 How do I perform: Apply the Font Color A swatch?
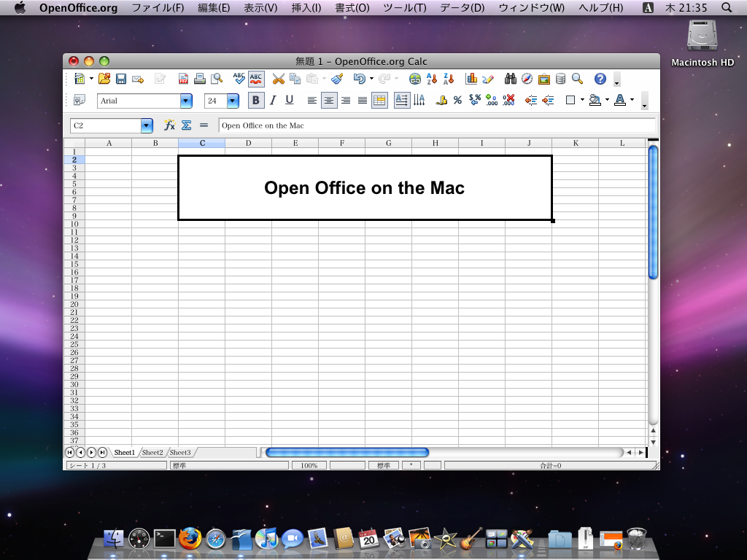tap(620, 100)
